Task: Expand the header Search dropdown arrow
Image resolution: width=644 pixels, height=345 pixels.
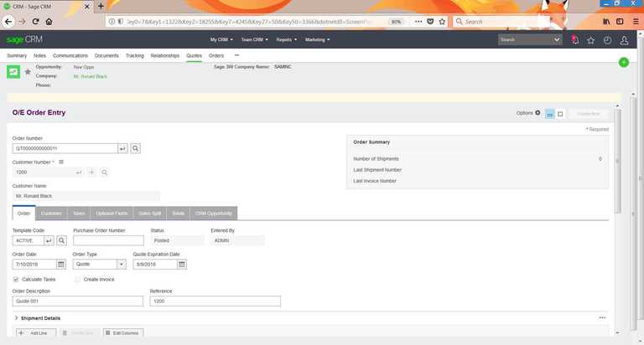Action: 557,40
